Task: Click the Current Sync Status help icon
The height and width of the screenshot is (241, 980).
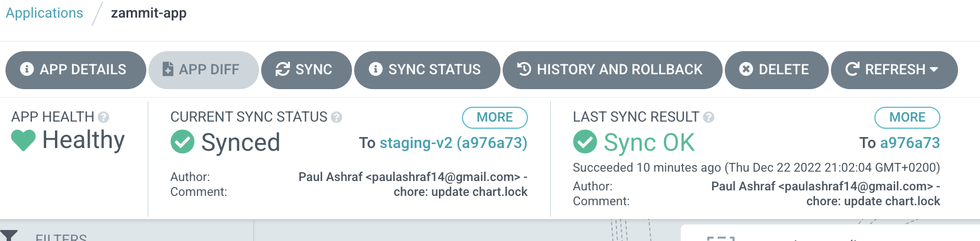Action: pos(337,117)
